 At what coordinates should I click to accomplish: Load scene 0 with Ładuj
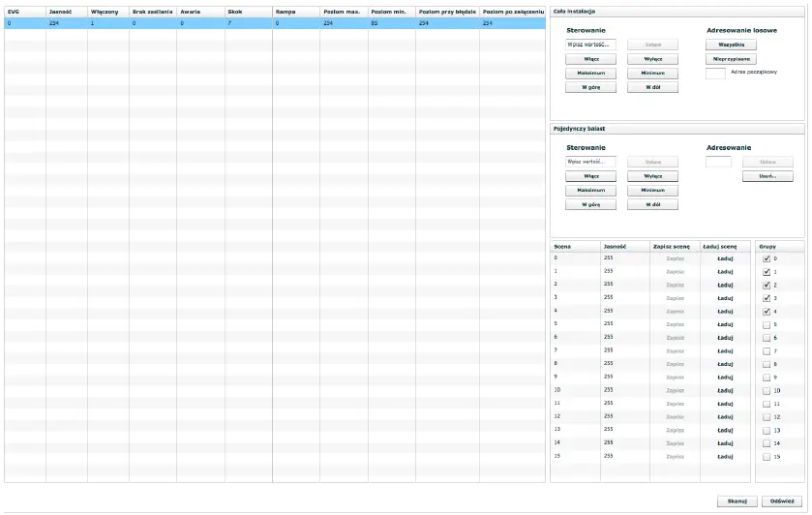(725, 259)
